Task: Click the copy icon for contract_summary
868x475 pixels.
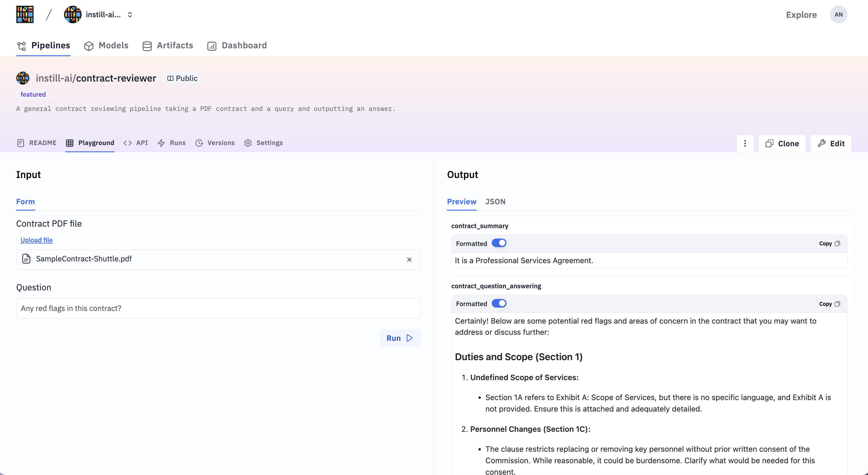Action: tap(837, 243)
